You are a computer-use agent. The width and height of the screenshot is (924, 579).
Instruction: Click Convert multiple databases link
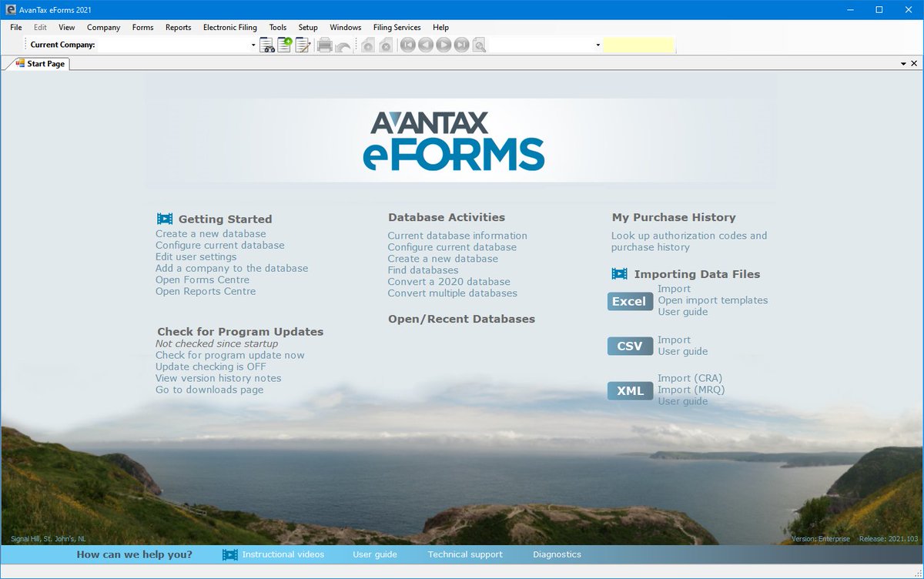tap(453, 293)
